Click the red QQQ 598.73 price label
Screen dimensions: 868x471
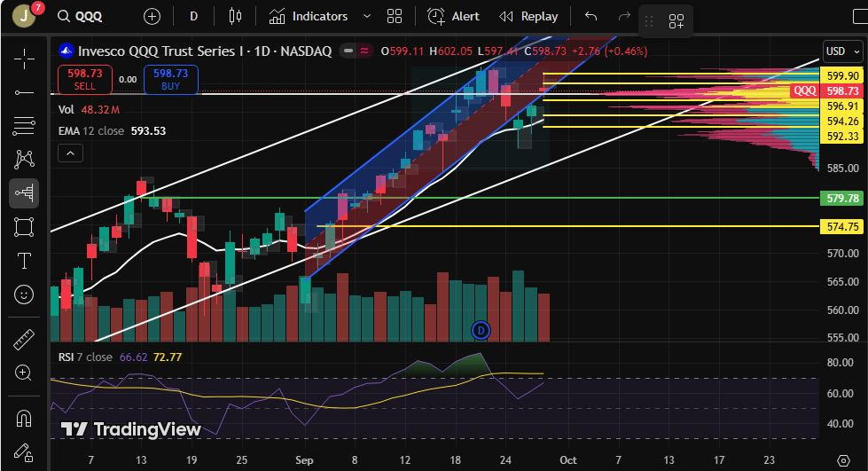coord(827,90)
